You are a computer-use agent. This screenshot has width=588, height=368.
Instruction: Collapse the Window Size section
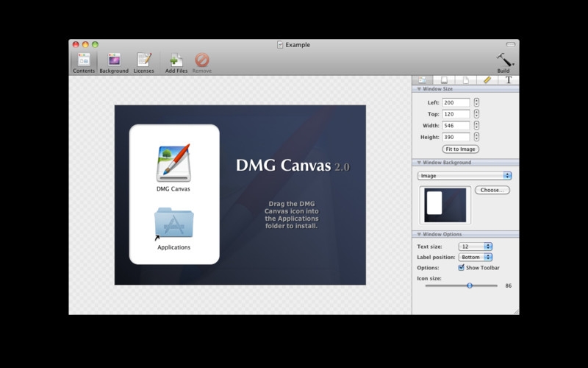(x=419, y=89)
